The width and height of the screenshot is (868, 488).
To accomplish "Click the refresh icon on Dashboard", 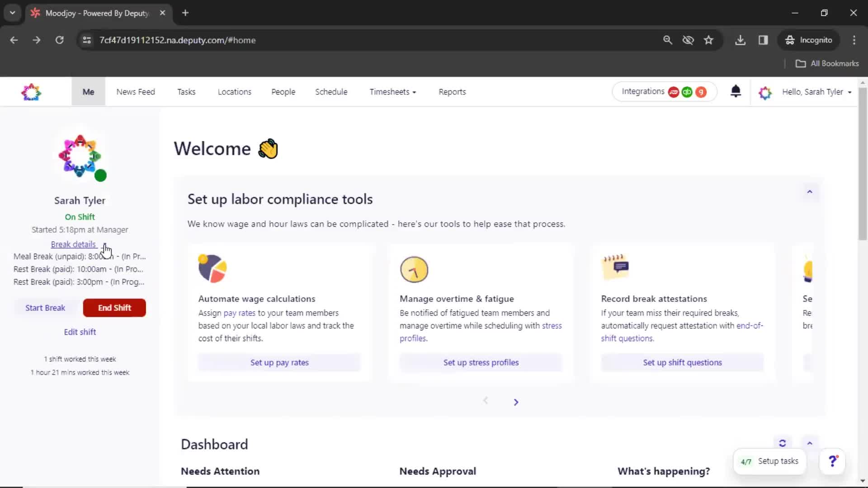I will click(782, 443).
